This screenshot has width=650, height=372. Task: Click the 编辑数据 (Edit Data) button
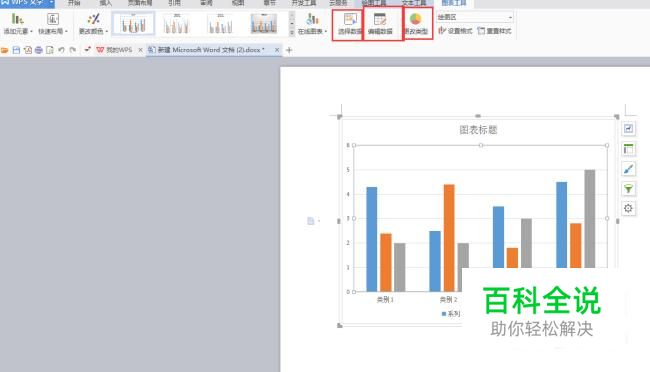pos(380,24)
